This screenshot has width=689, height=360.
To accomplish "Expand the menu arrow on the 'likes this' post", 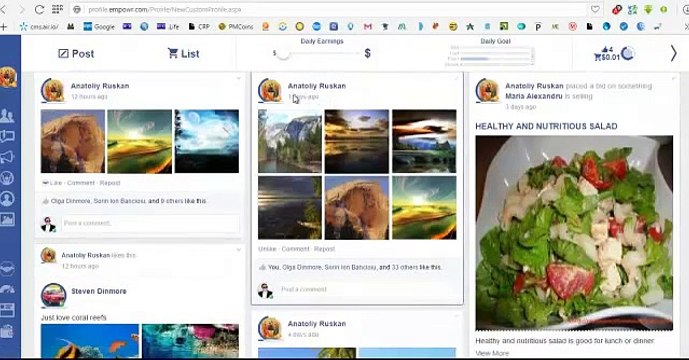I will tap(239, 250).
